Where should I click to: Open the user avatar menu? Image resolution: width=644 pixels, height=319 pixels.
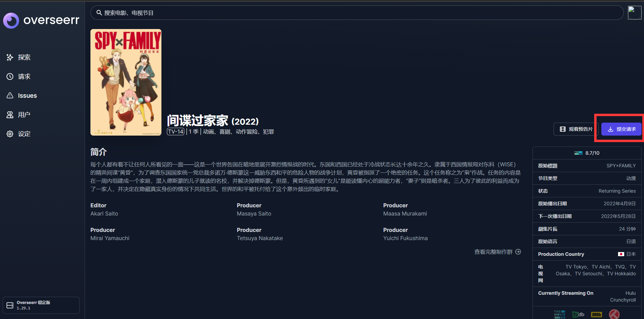pyautogui.click(x=634, y=13)
